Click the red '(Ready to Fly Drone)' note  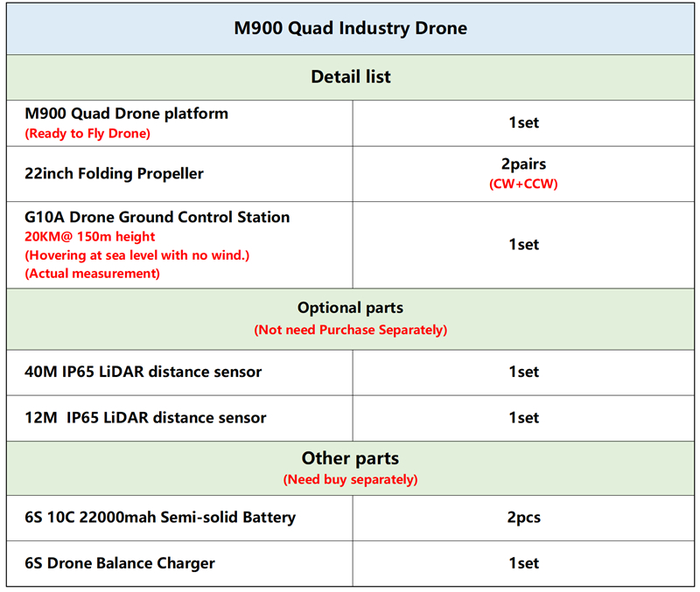point(87,134)
